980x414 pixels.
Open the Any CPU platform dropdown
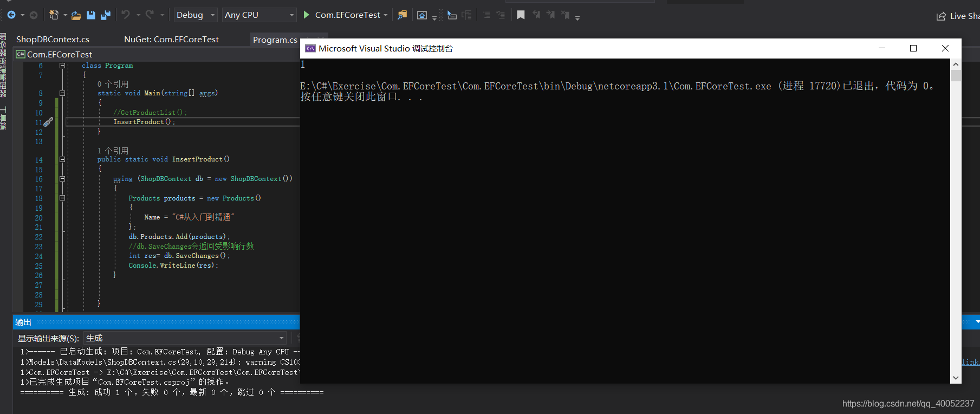point(259,15)
